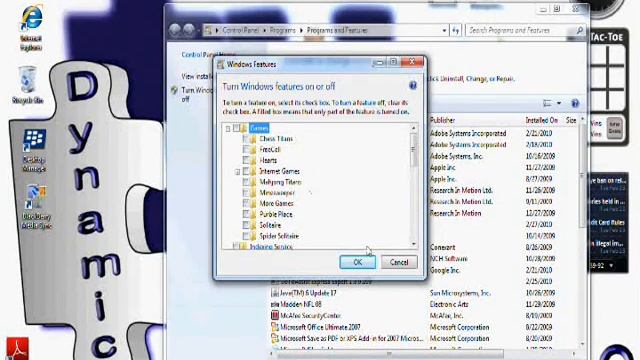Toggle the Spider Solitaire checkbox
Image resolution: width=640 pixels, height=360 pixels.
[246, 236]
